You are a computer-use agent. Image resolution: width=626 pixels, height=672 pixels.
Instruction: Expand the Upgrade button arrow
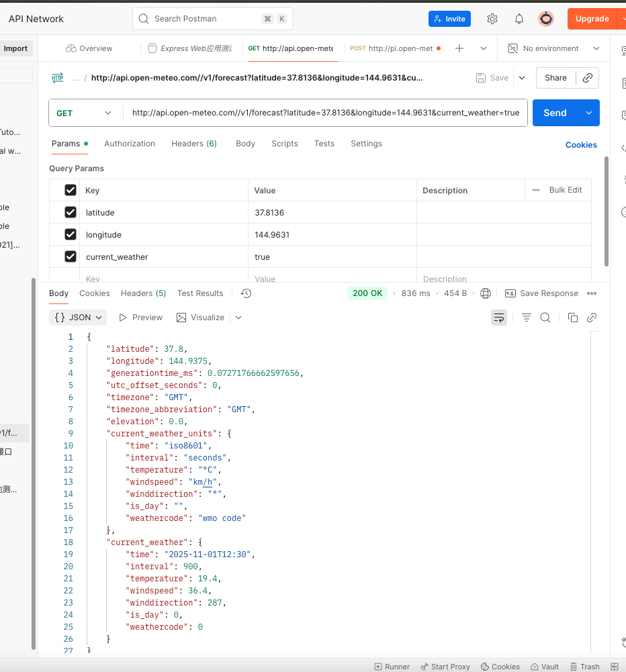point(622,19)
